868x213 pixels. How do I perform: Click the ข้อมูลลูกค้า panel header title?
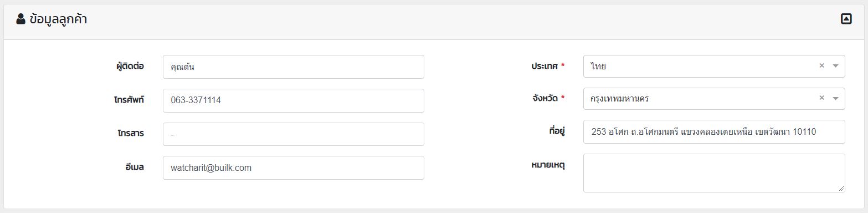58,19
